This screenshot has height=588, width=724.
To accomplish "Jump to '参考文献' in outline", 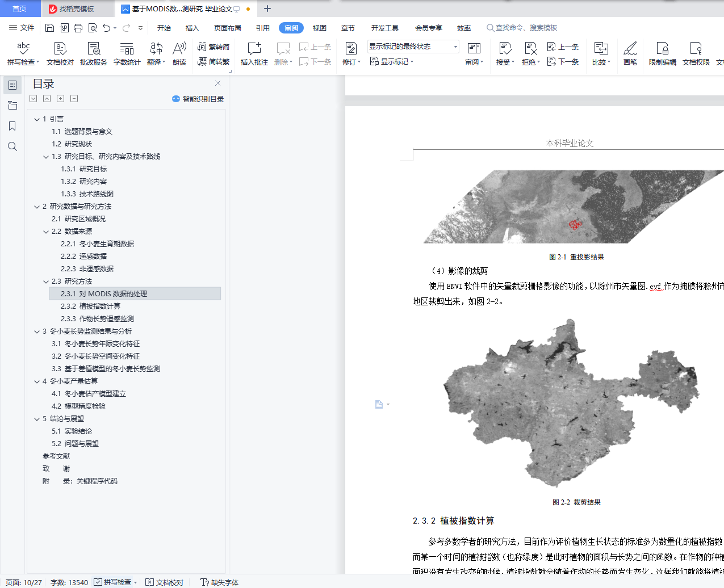I will pyautogui.click(x=56, y=456).
